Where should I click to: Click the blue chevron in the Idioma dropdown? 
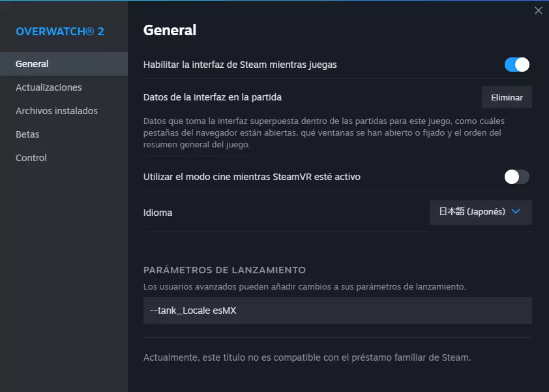coord(516,211)
